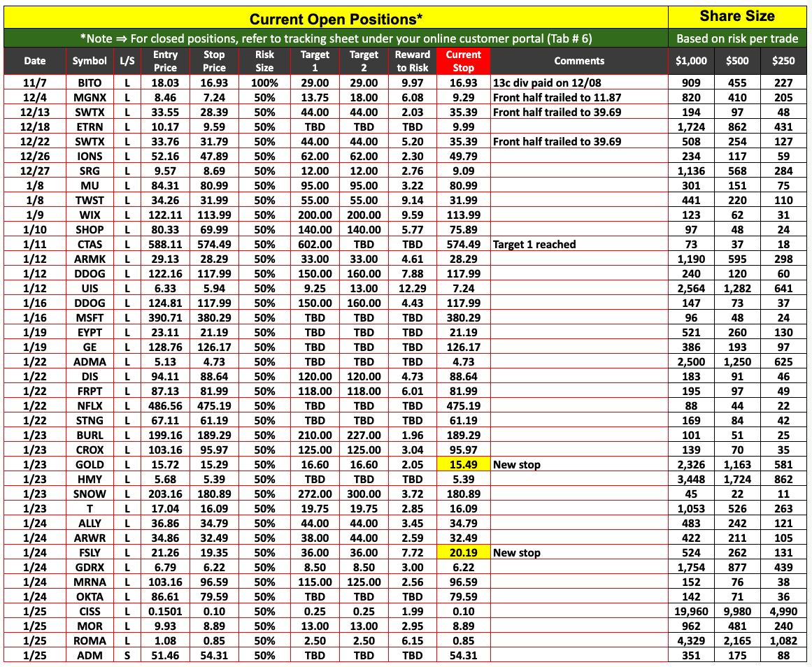This screenshot has height=667, width=812.
Task: Click the NFLX symbol cell
Action: [90, 406]
